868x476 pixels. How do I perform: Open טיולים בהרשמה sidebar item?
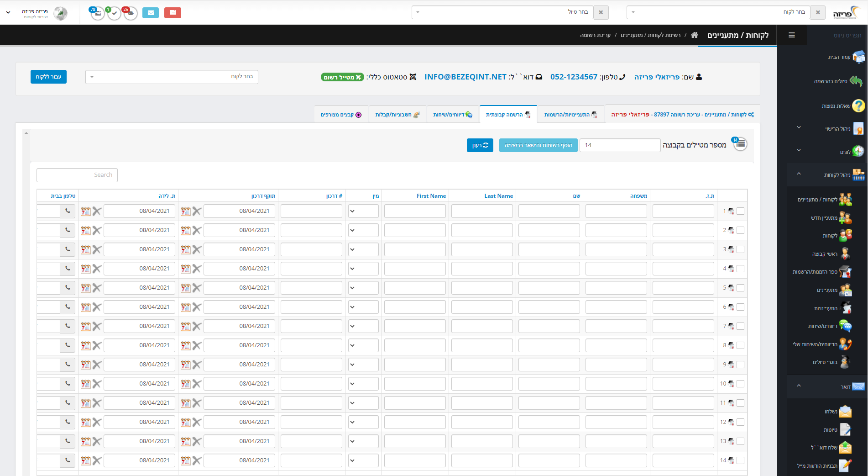coord(838,81)
